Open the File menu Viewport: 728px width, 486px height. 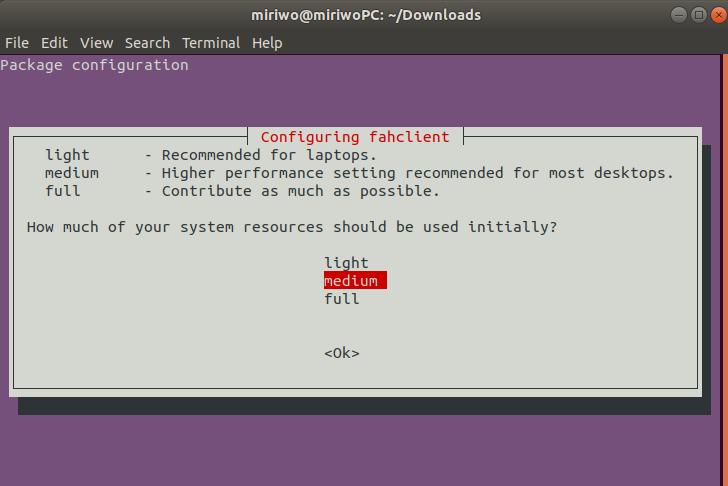tap(17, 43)
